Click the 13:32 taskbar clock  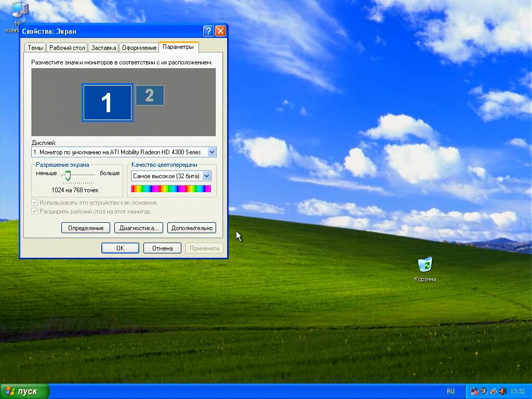[x=517, y=391]
